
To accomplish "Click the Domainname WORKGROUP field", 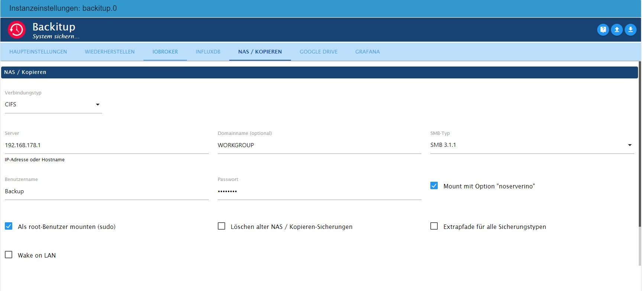I will [x=319, y=145].
